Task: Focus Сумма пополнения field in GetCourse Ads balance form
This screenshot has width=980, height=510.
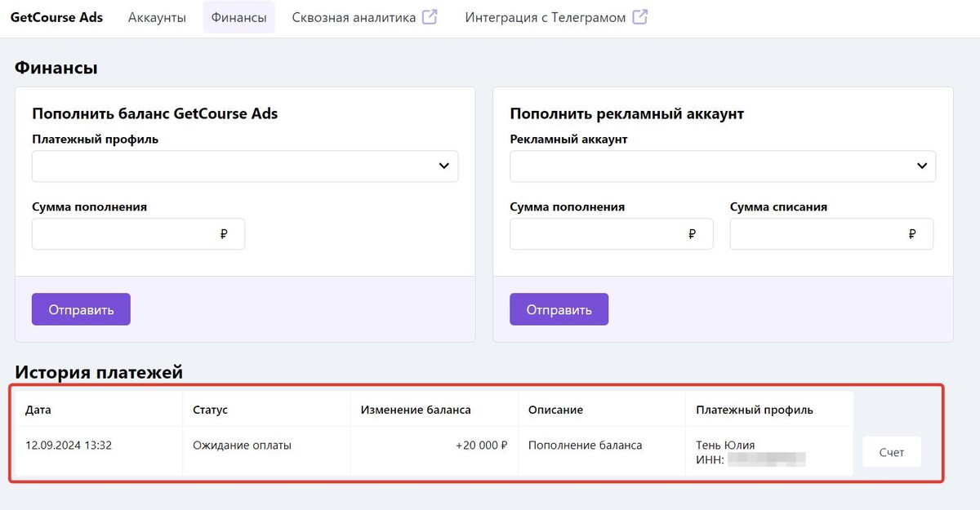Action: tap(138, 233)
